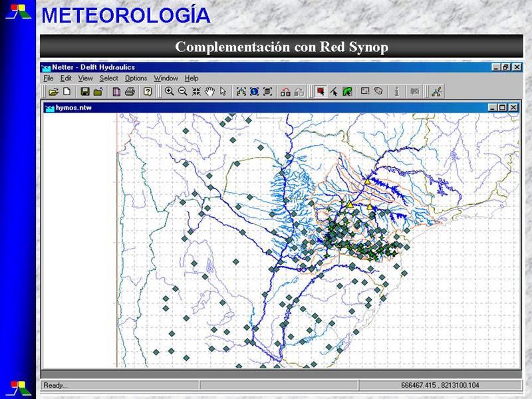This screenshot has height=399, width=532.
Task: Select the Zoom In magnifier tool
Action: [x=170, y=92]
